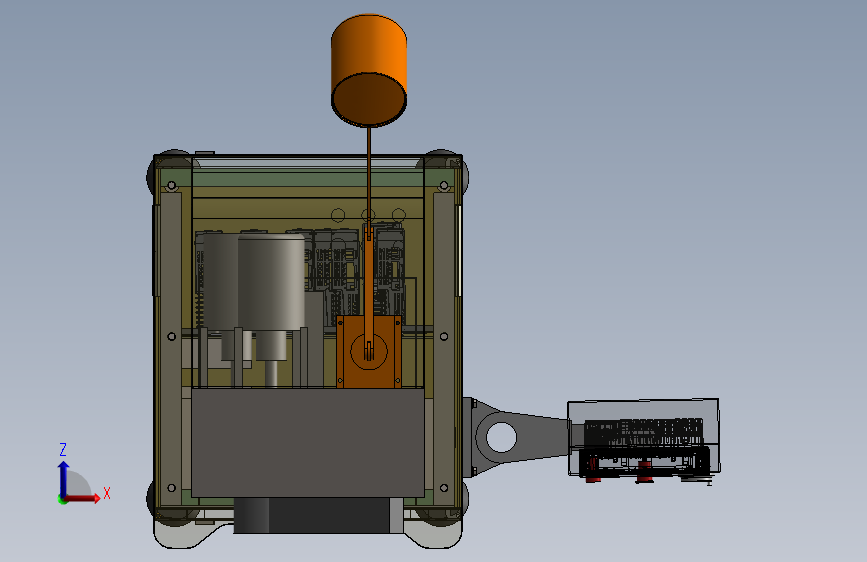Screen dimensions: 867x562
Task: Click the Z label on the axis triad
Action: (x=63, y=449)
